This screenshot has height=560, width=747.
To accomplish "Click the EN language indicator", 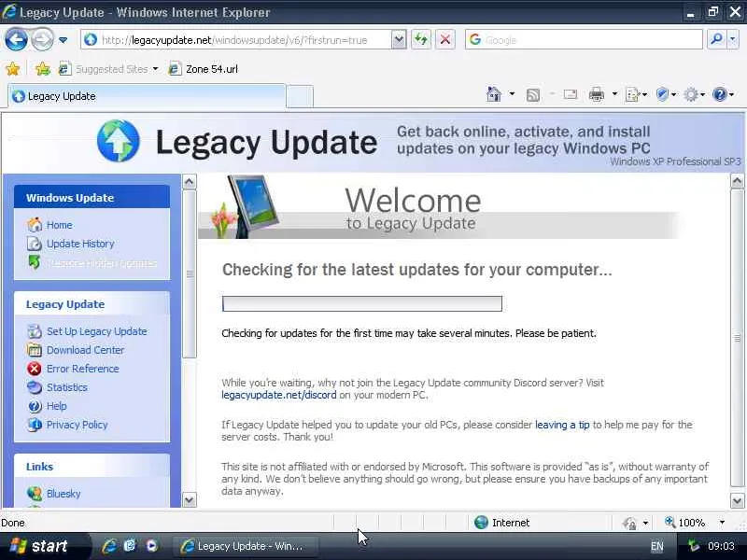I will [657, 546].
